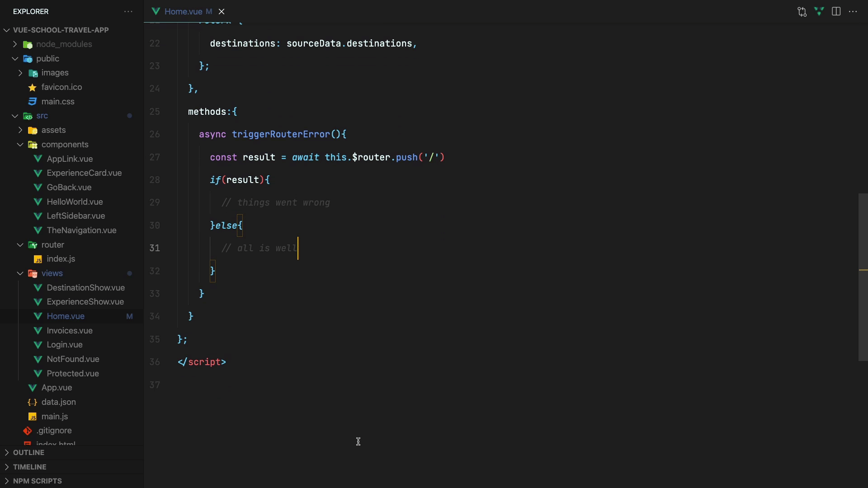The width and height of the screenshot is (868, 488).
Task: Expand the images folder
Action: 20,73
